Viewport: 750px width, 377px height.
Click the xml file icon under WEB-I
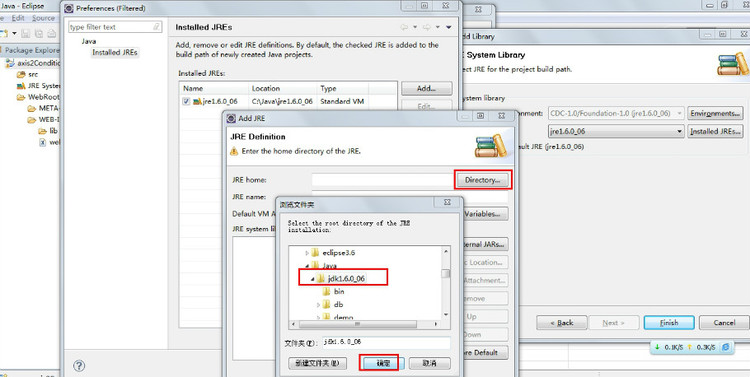point(43,142)
